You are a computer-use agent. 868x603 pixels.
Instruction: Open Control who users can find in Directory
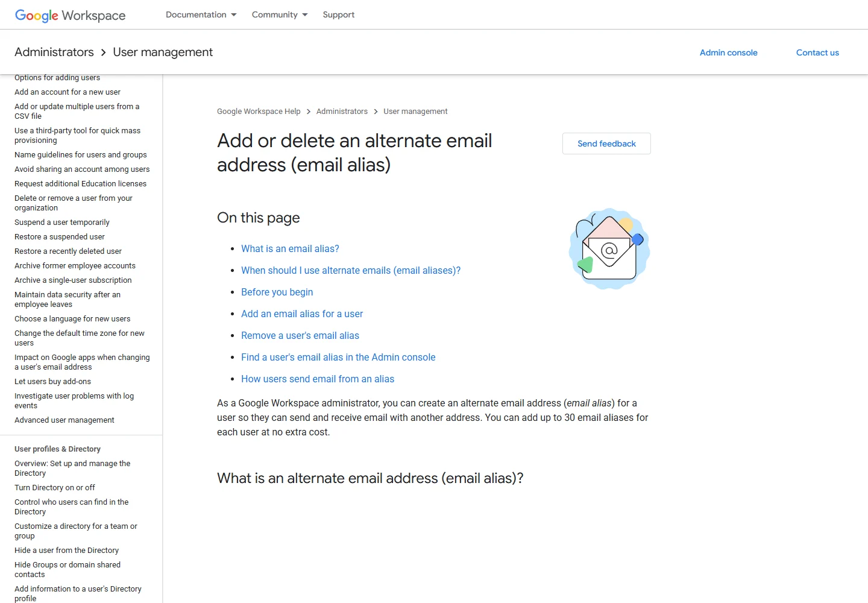(x=72, y=507)
